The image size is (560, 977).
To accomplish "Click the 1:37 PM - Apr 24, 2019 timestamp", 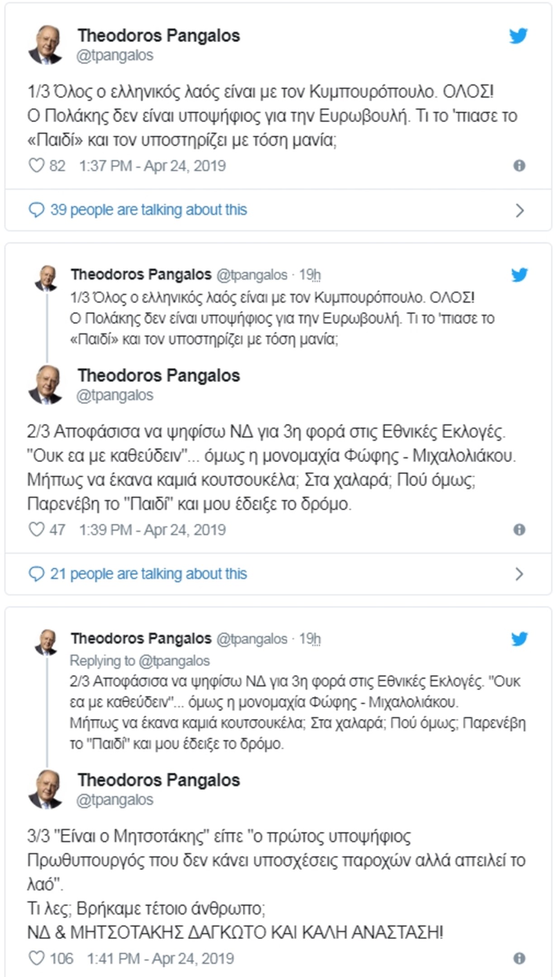I will click(152, 166).
